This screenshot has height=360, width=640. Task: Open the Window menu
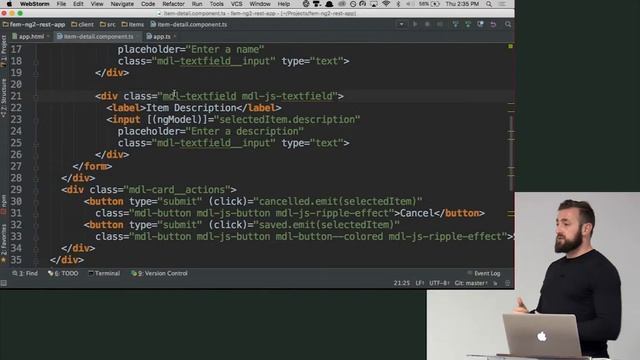[x=260, y=4]
